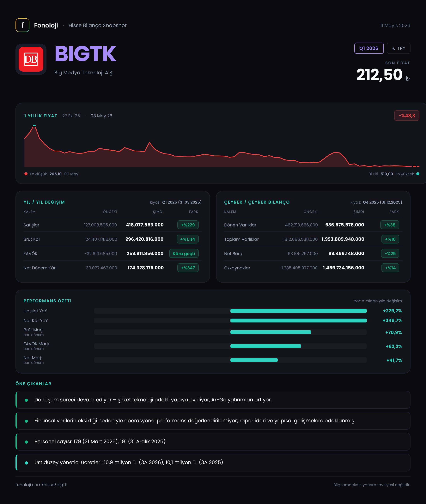Open the fonoloji.com/hisse/bigtk link

pos(41,485)
